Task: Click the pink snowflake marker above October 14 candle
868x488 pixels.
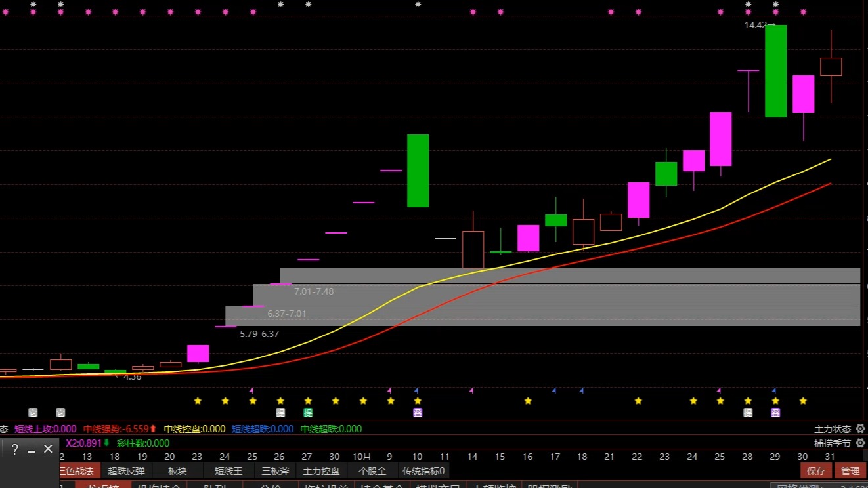Action: pyautogui.click(x=473, y=12)
